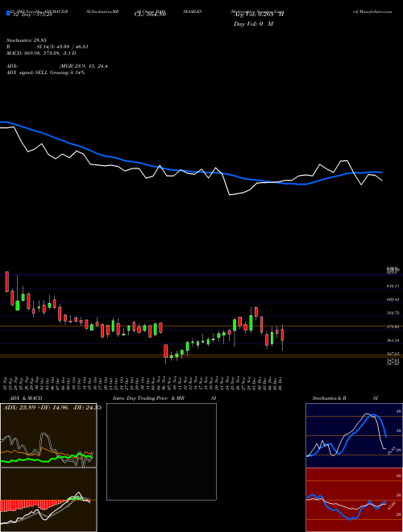Click the tall first red candlestick at the chart's left edge

click(x=6, y=281)
